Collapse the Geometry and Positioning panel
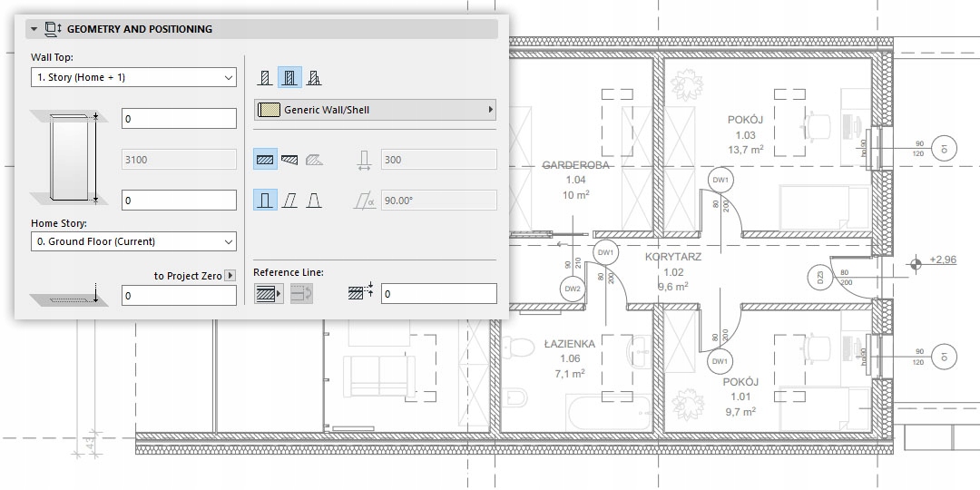The height and width of the screenshot is (490, 980). point(34,29)
